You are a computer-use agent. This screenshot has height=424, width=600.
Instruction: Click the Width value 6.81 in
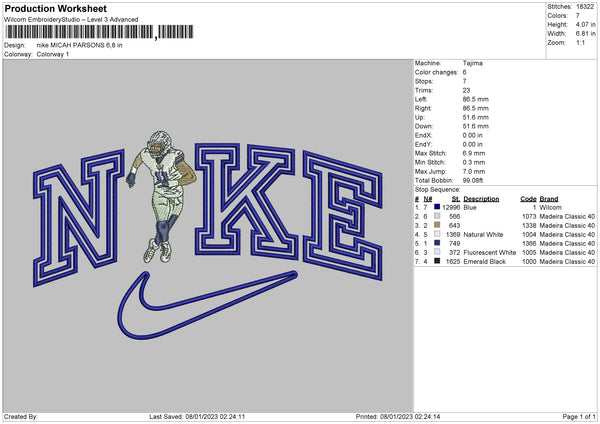point(585,34)
